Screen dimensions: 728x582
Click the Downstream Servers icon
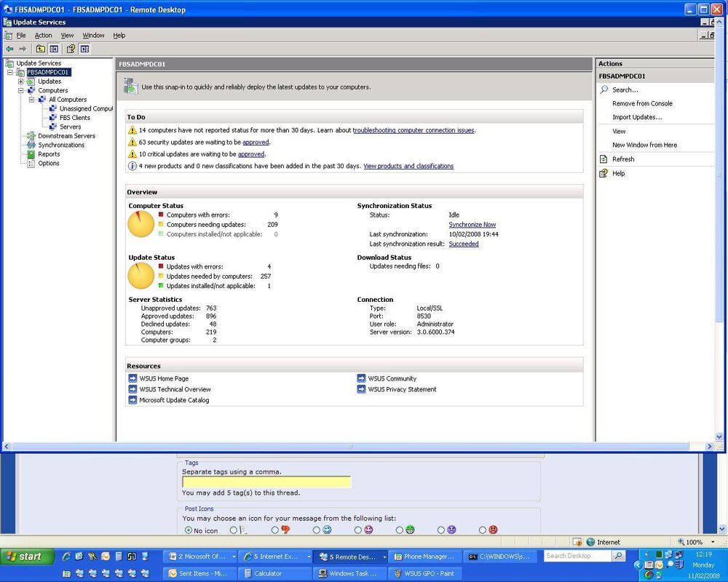pyautogui.click(x=31, y=136)
